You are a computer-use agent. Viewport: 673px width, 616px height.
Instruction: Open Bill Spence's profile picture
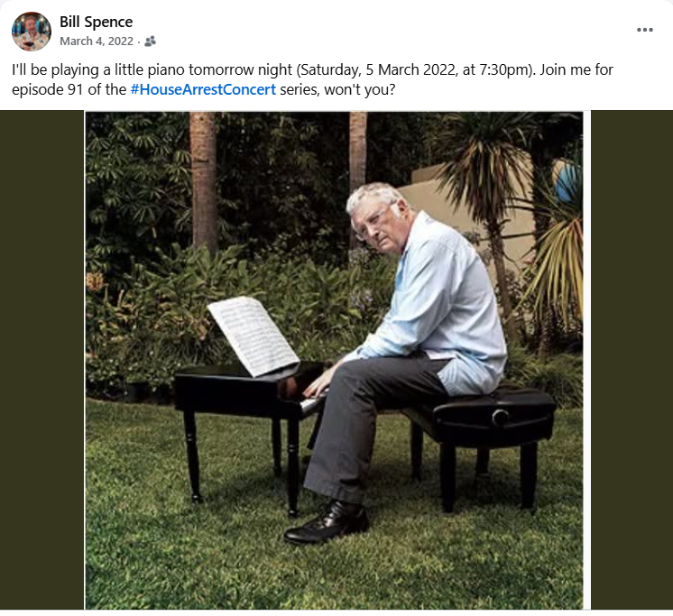pos(32,32)
